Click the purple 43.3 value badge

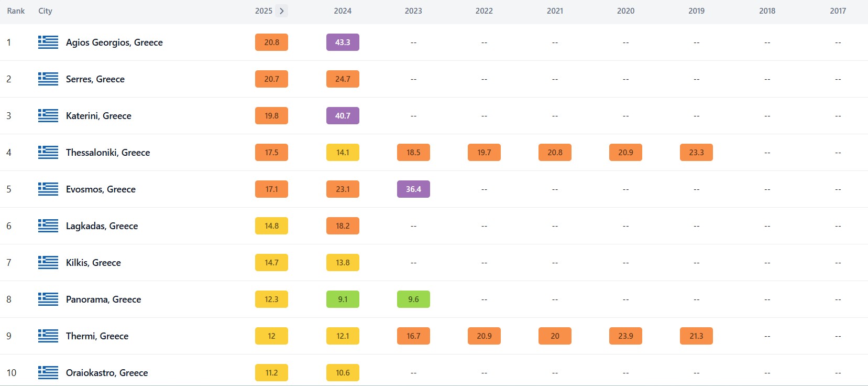(x=343, y=42)
